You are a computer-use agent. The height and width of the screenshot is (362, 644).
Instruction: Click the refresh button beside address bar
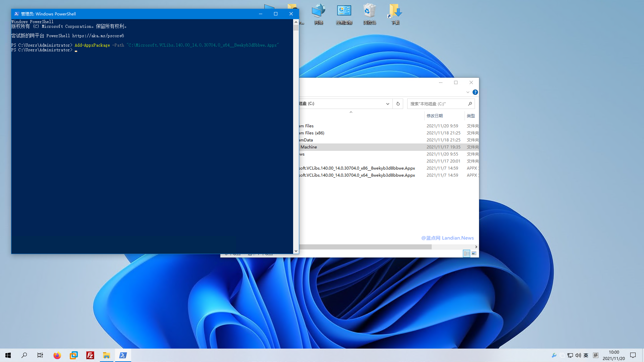[x=398, y=104]
